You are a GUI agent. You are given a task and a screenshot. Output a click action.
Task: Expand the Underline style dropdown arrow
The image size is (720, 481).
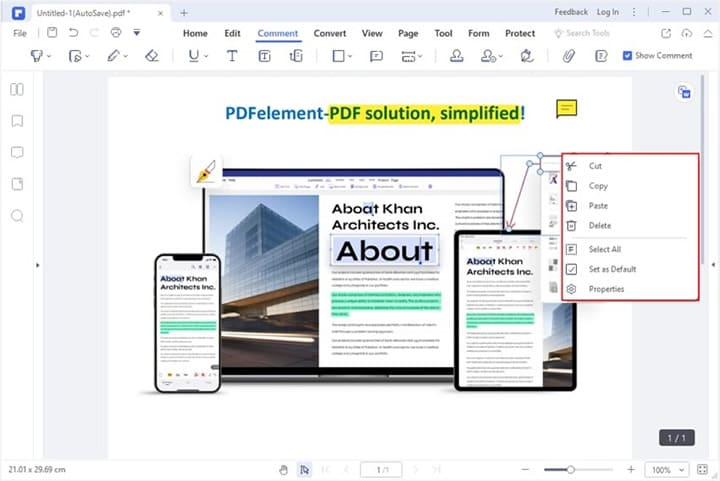(x=206, y=56)
